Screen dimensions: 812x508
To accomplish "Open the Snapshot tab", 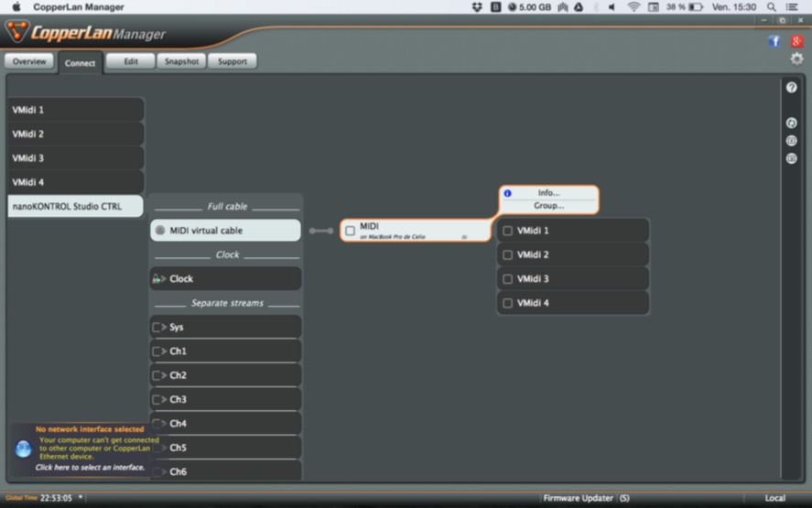I will [x=181, y=61].
